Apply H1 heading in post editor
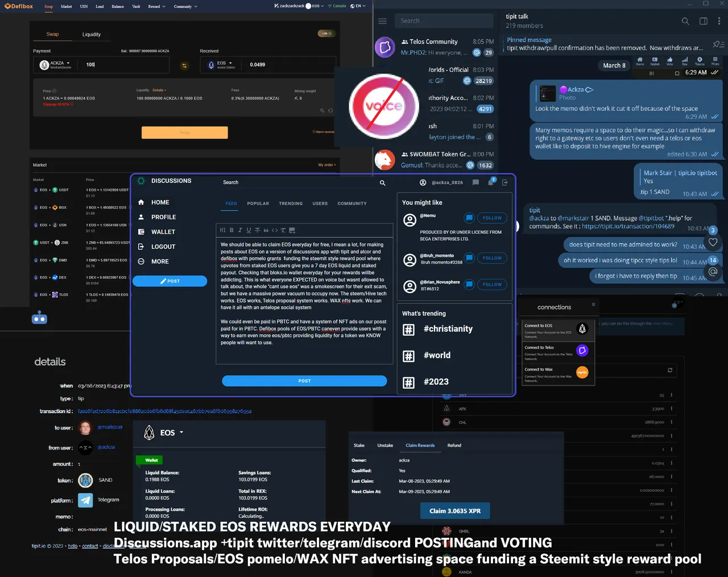 (x=222, y=230)
